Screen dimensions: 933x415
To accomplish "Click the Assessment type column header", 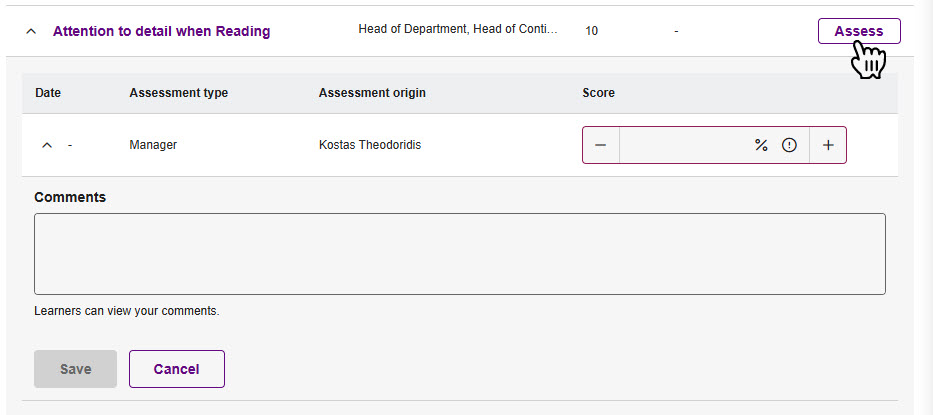I will tap(178, 93).
